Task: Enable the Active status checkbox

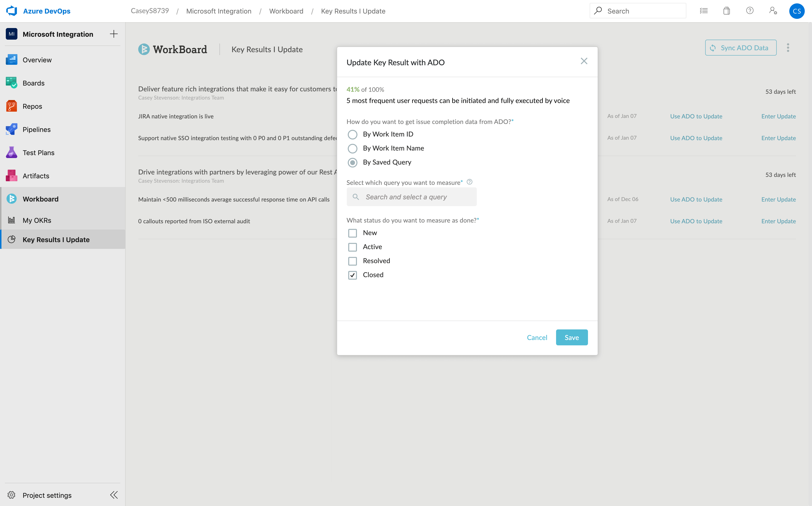Action: pyautogui.click(x=352, y=247)
